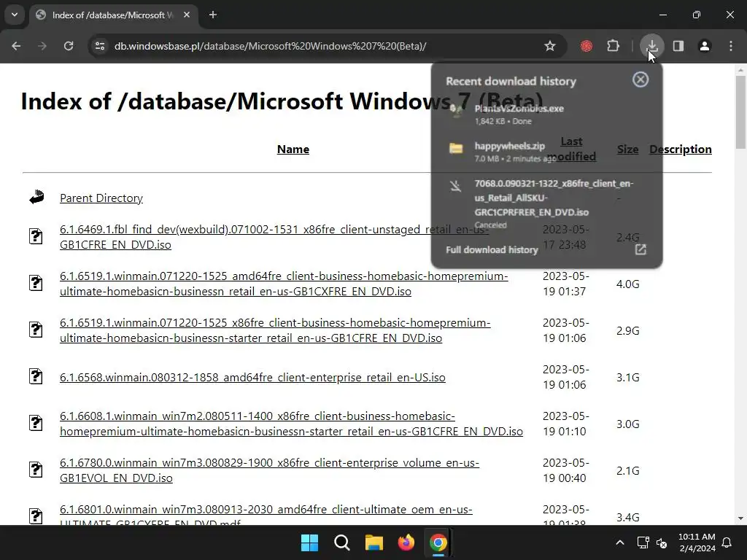Screen dimensions: 747x560
Task: Open Chrome's three-dot menu
Action: [731, 46]
